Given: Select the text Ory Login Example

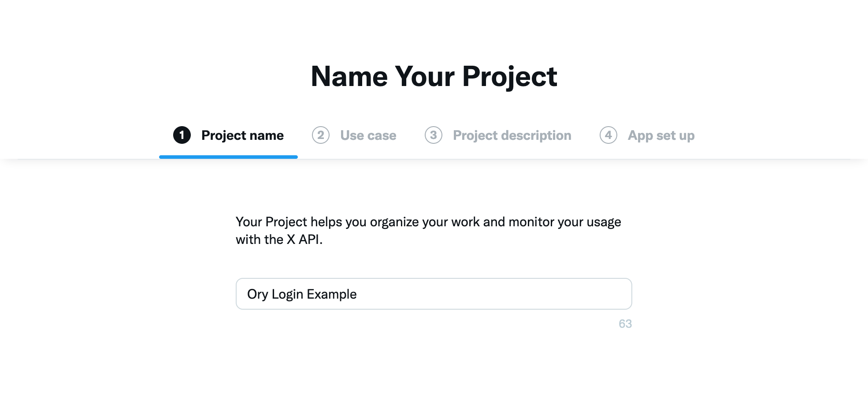Looking at the screenshot, I should click(301, 294).
